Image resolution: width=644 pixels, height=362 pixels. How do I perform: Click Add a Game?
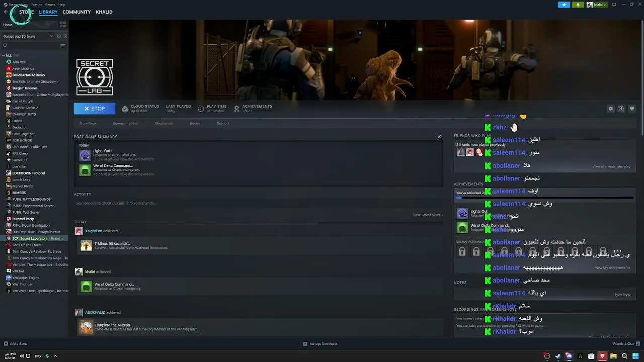coord(16,344)
